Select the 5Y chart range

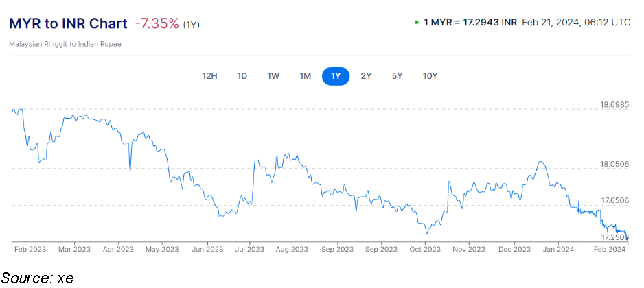click(397, 76)
